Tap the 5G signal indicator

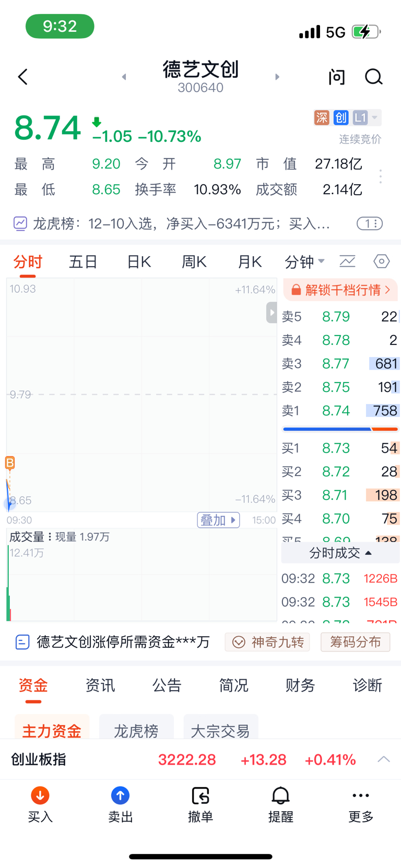coord(336,32)
